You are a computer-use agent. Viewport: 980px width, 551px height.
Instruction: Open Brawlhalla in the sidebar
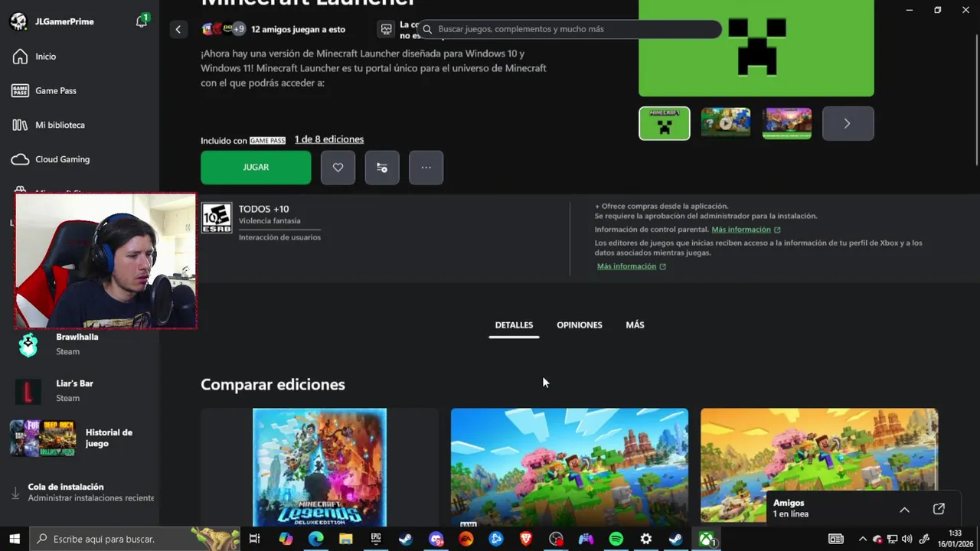pyautogui.click(x=79, y=344)
